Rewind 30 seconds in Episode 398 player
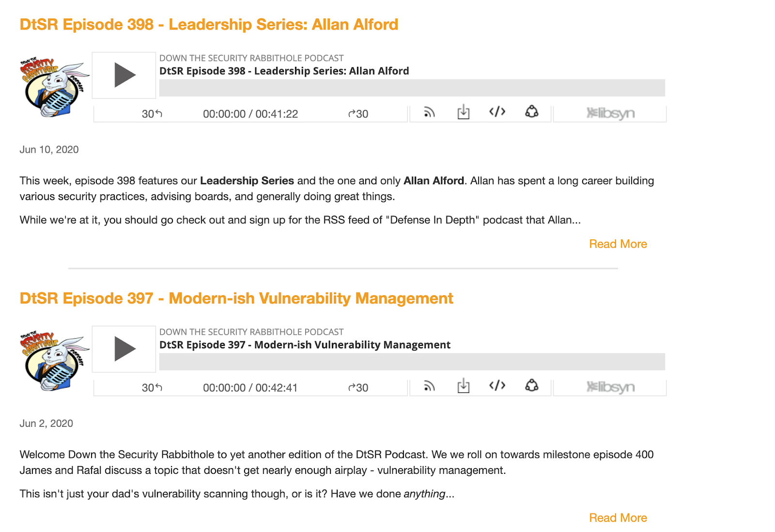This screenshot has width=775, height=532. (152, 114)
